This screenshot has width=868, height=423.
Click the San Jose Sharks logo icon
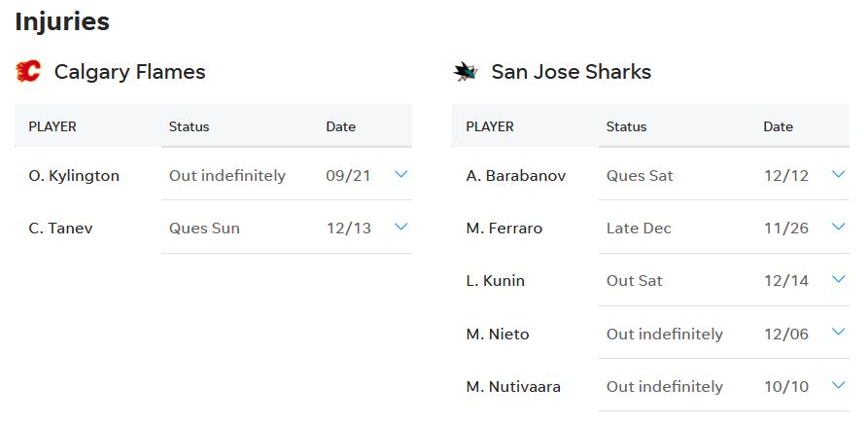pyautogui.click(x=465, y=71)
